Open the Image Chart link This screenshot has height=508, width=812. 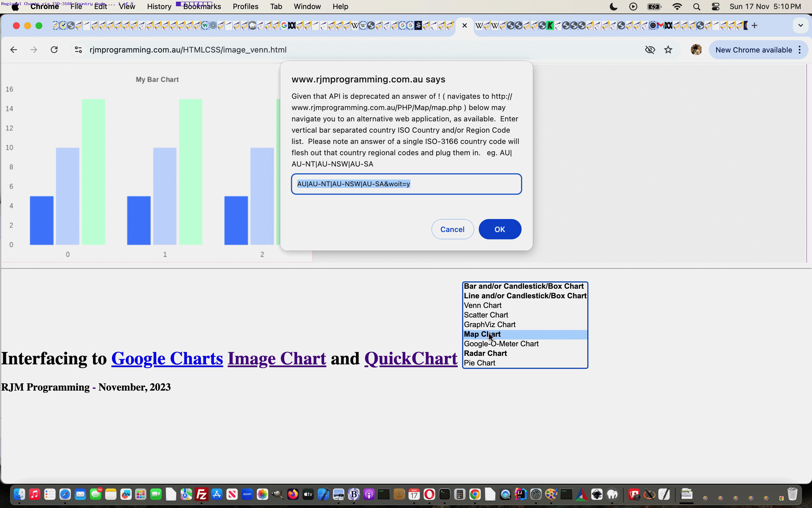pos(277,358)
